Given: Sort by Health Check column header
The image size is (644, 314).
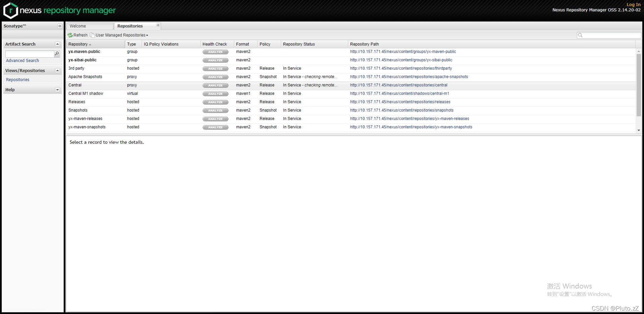Looking at the screenshot, I should click(x=217, y=44).
